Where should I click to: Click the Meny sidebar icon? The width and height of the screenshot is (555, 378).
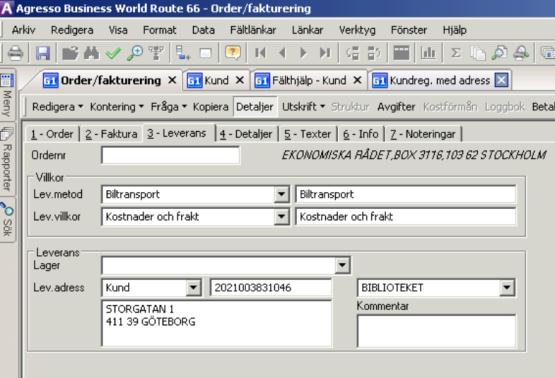point(7,80)
